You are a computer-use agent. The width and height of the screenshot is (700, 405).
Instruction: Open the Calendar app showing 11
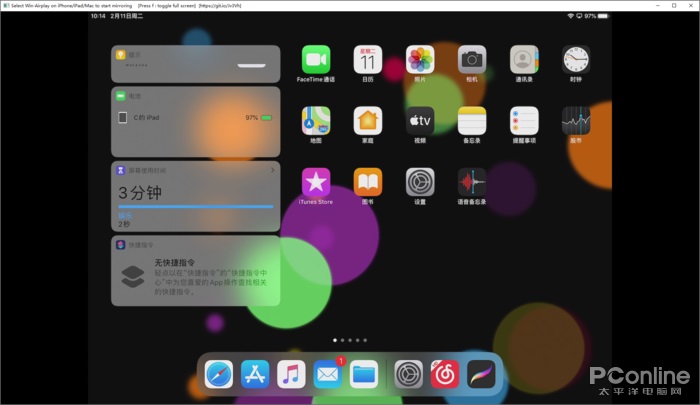(367, 59)
